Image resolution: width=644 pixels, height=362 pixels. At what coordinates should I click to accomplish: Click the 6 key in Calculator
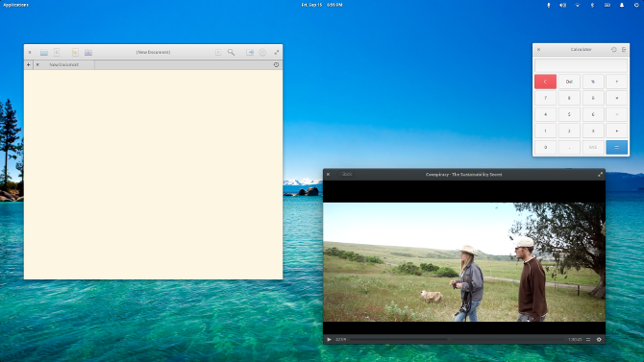(593, 114)
